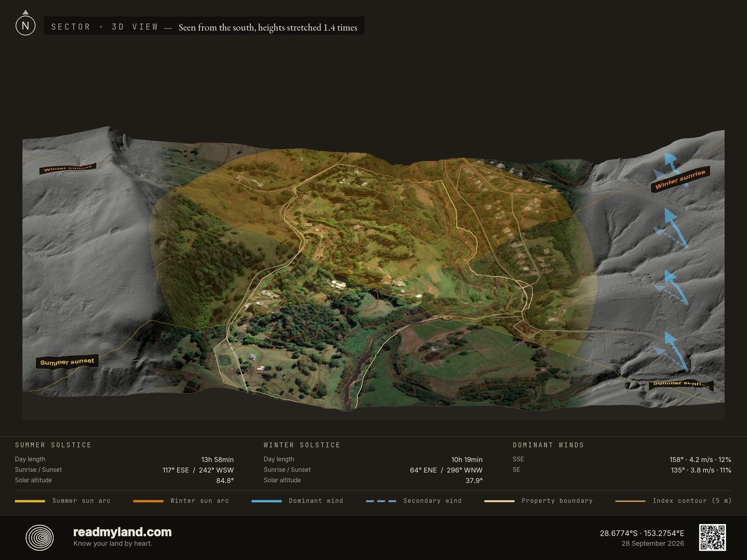This screenshot has height=560, width=747.
Task: Click the Index contour (5 m) legend text
Action: click(692, 501)
